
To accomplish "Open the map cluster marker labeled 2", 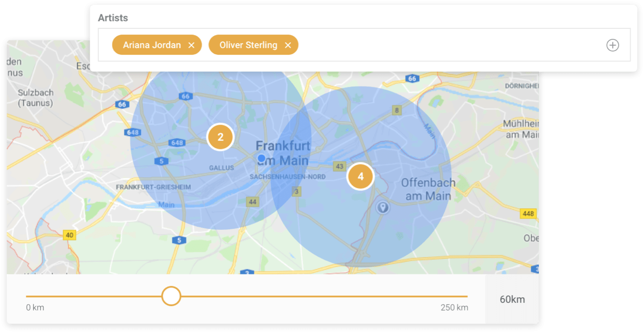I will (x=220, y=137).
